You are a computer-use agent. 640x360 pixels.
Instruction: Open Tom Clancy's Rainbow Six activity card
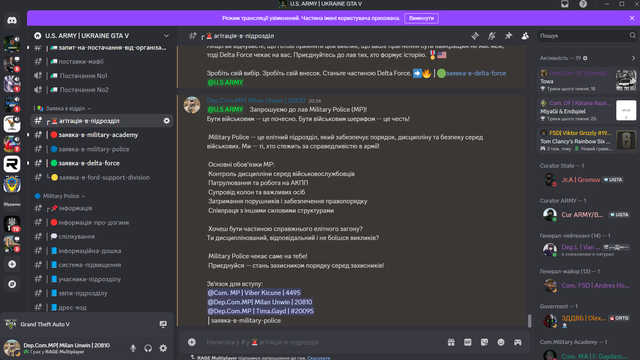tap(587, 141)
